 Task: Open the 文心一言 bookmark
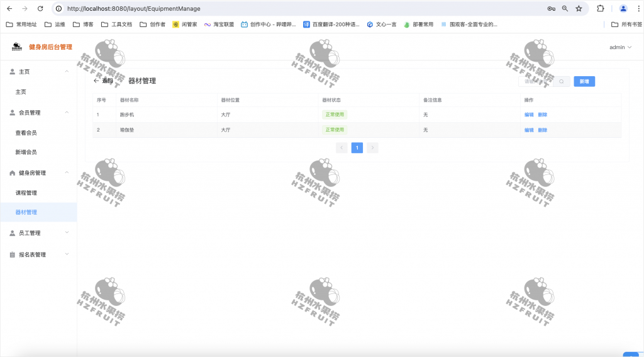382,25
